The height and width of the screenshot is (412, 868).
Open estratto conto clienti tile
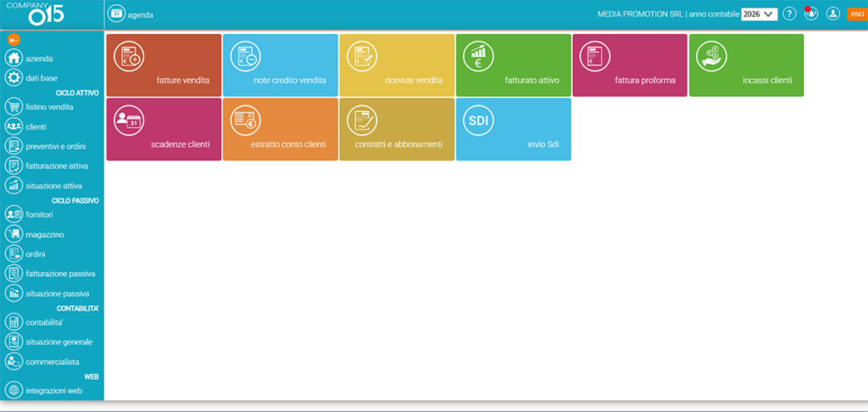[x=281, y=130]
